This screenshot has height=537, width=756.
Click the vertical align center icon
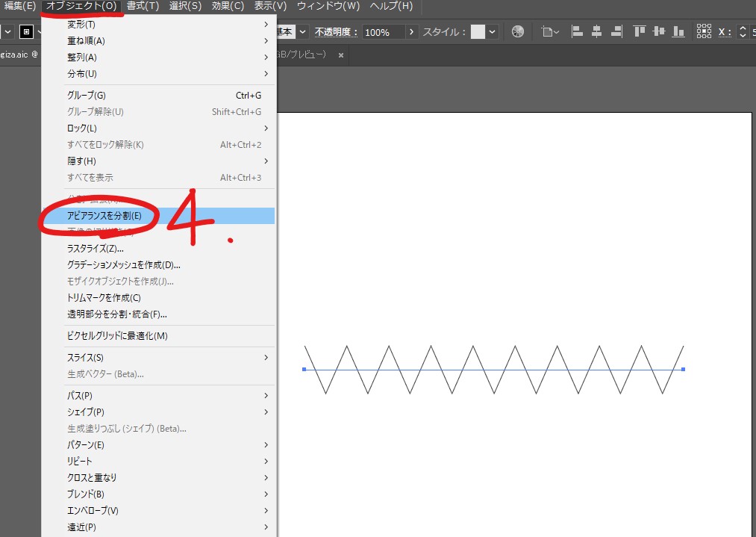658,32
